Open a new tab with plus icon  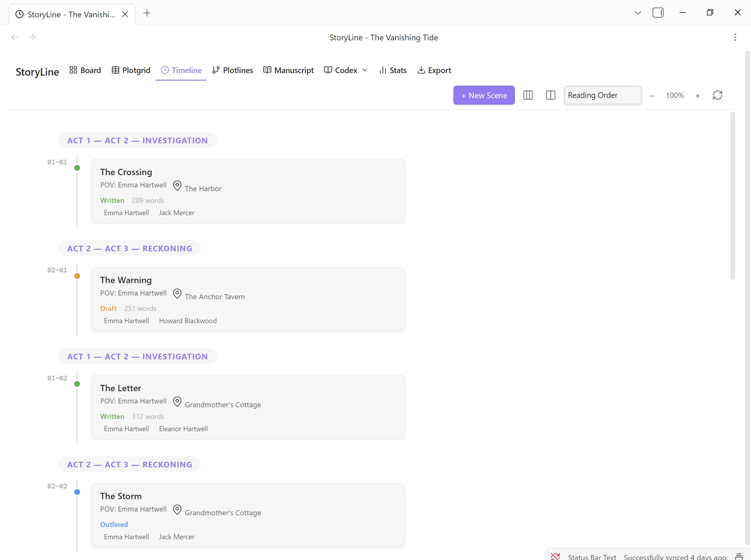[147, 13]
